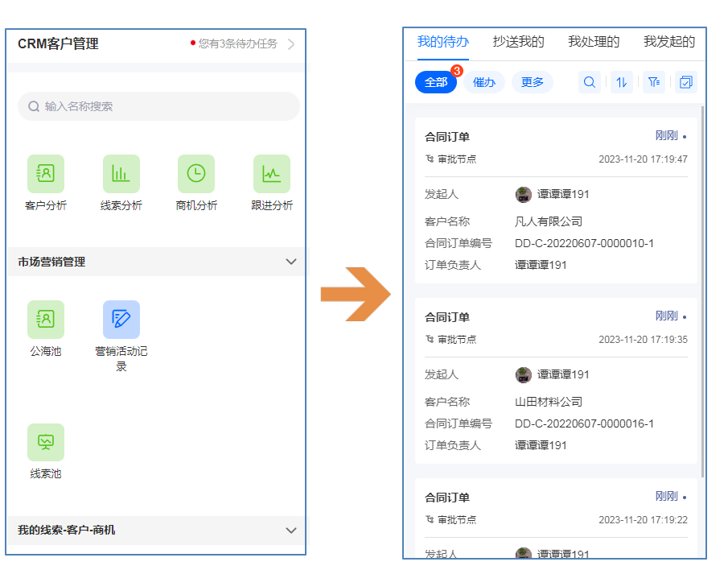The height and width of the screenshot is (570, 728).
Task: Open the 商机分析 clock icon
Action: coord(196,173)
